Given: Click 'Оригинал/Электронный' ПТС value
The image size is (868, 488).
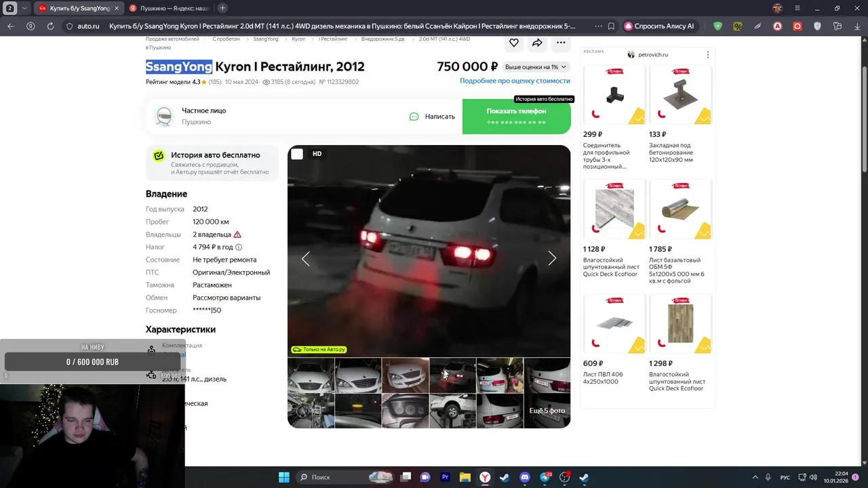Looking at the screenshot, I should (x=231, y=272).
